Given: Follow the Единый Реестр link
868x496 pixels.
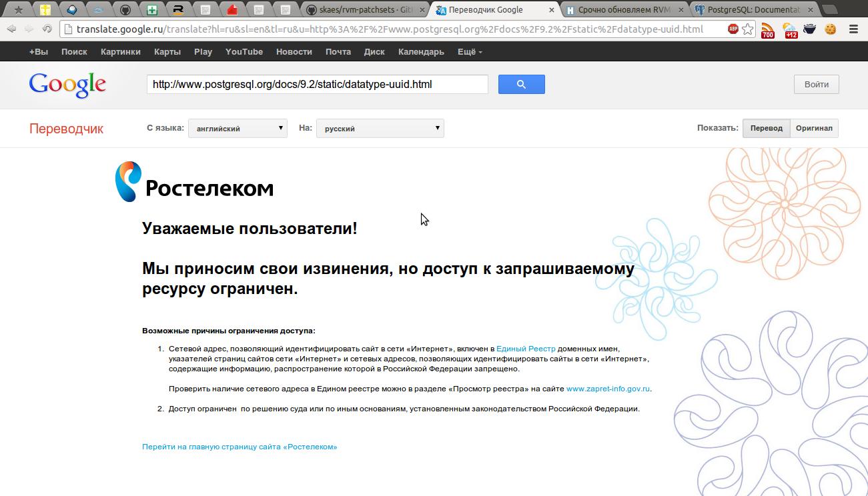Looking at the screenshot, I should [526, 349].
